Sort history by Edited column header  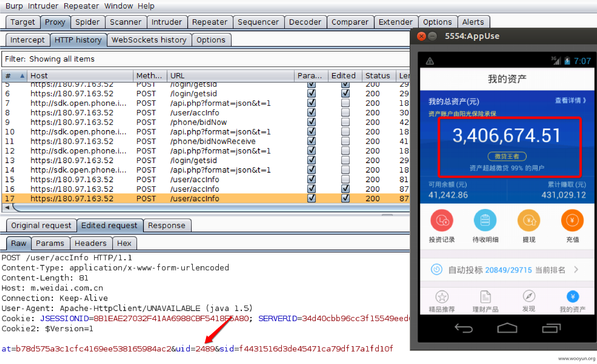[x=345, y=76]
